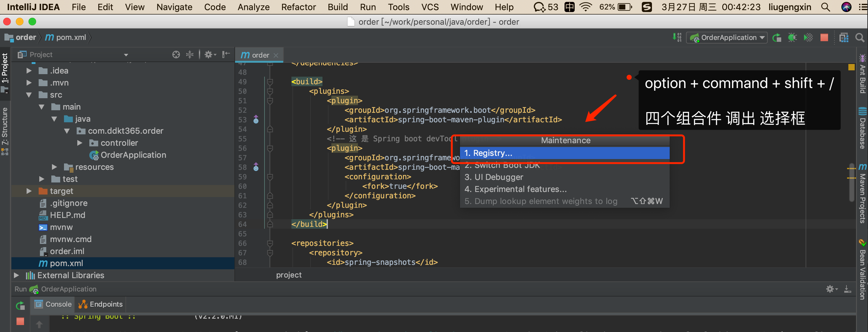
Task: Collapse all icon in Project panel
Action: 190,54
